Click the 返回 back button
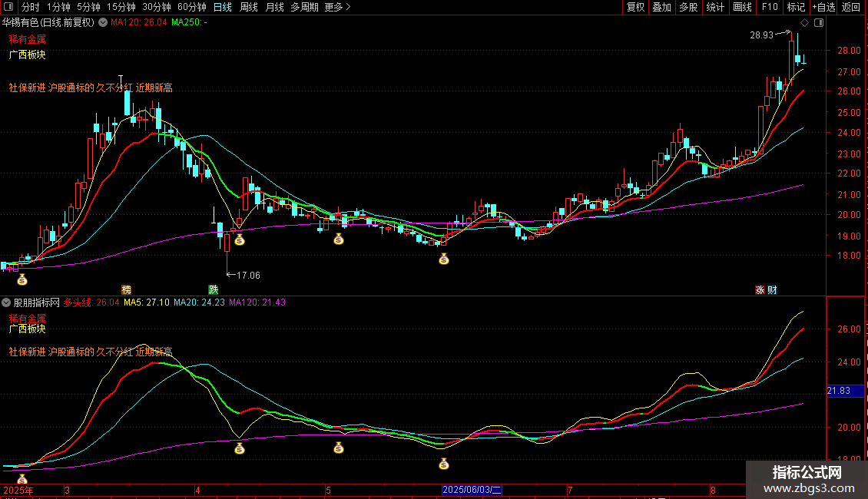 pyautogui.click(x=851, y=7)
